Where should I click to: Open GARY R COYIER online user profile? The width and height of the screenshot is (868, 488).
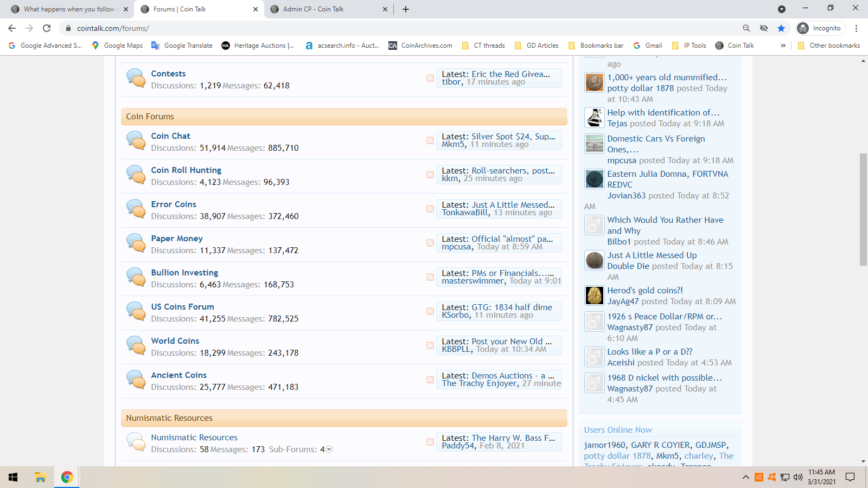click(x=660, y=445)
